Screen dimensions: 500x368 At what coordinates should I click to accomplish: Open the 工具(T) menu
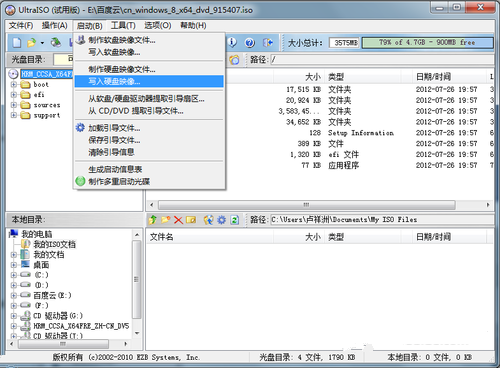pyautogui.click(x=123, y=26)
